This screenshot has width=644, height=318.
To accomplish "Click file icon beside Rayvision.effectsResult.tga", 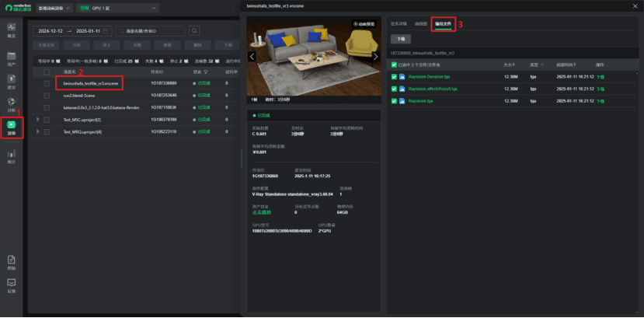I will [x=402, y=89].
